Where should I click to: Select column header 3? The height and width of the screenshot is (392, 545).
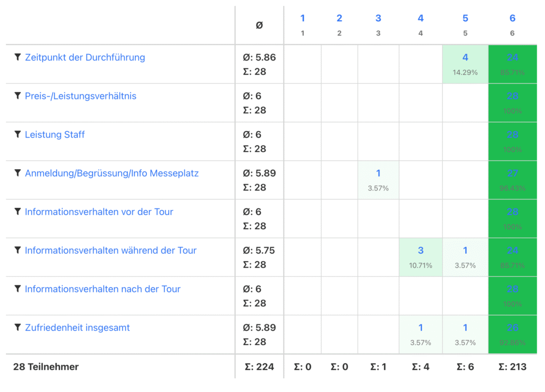378,19
